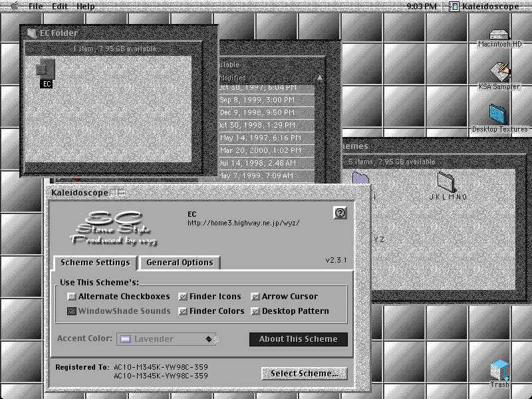Switch to the General Options tab
Viewport: 532px width, 399px height.
click(180, 263)
